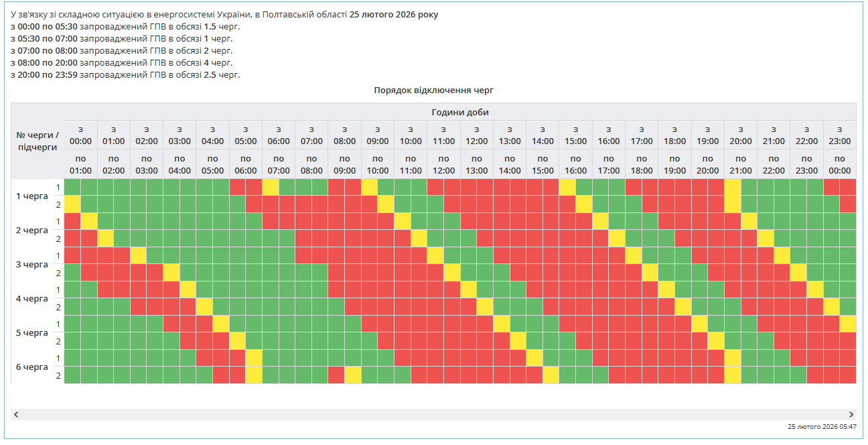This screenshot has width=868, height=445.
Task: Click the "з 20:00 по 23:59" schedule line
Action: click(125, 74)
